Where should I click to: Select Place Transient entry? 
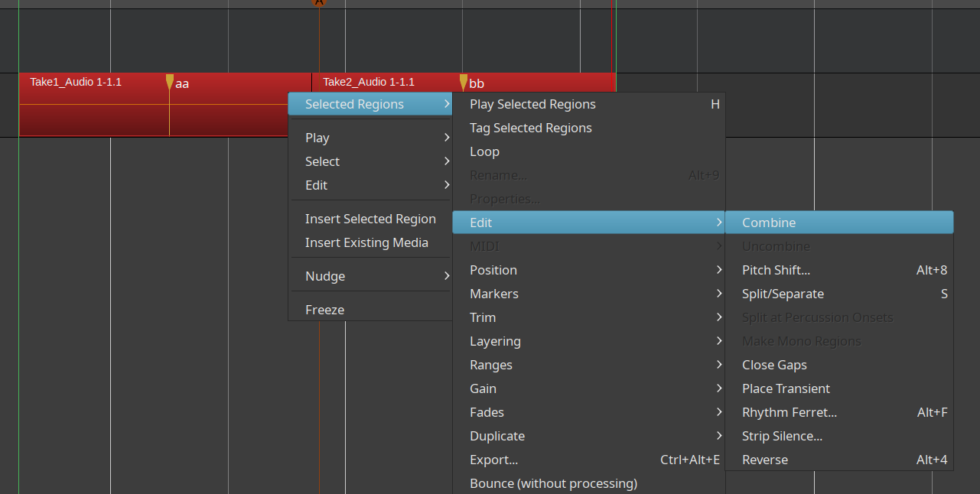(786, 388)
